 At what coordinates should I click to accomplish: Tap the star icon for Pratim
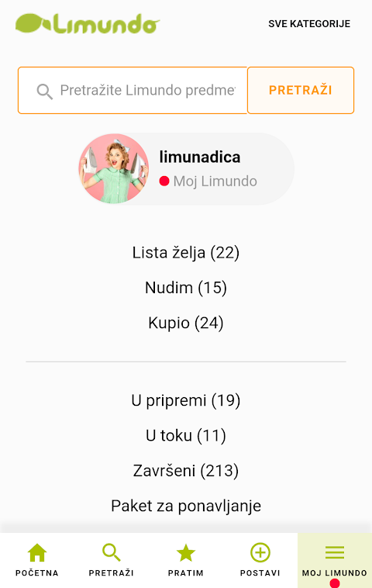186,553
